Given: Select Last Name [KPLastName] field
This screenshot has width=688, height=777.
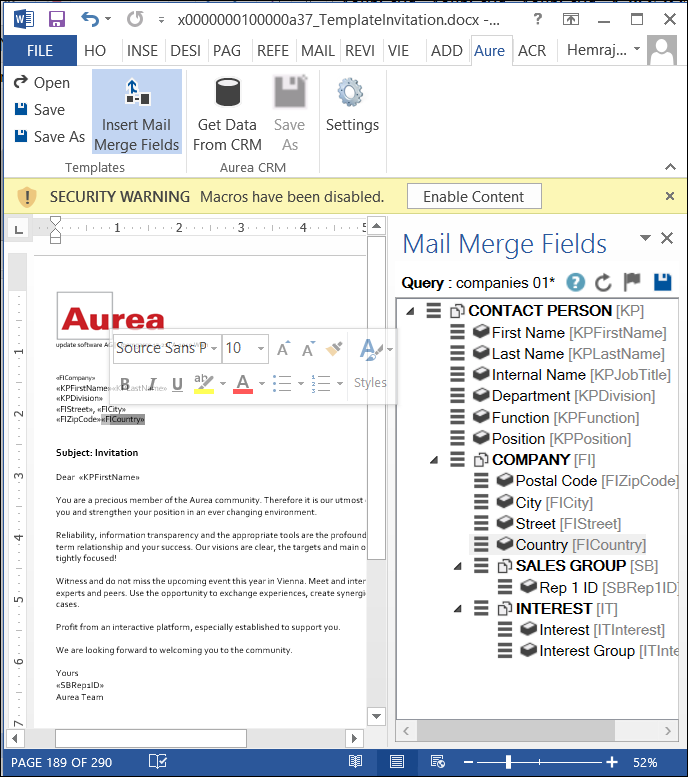Looking at the screenshot, I should point(578,354).
